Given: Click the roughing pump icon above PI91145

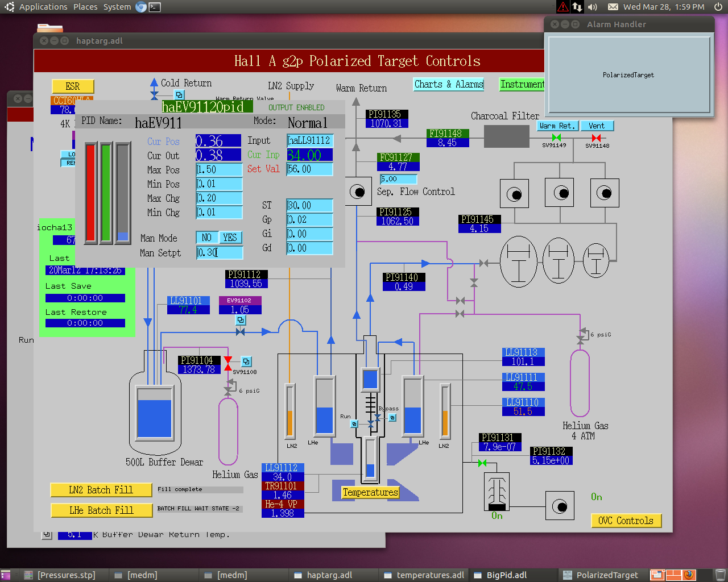Looking at the screenshot, I should click(514, 194).
